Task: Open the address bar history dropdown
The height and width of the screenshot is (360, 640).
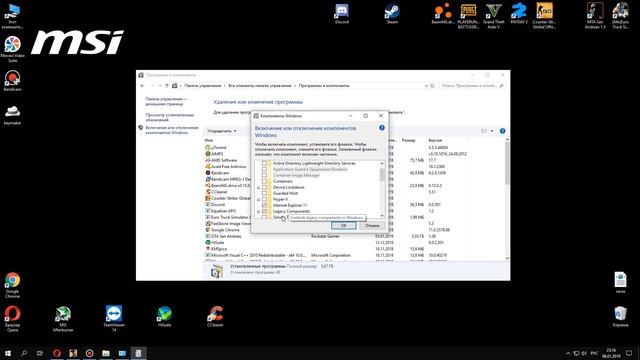Action: (x=427, y=86)
